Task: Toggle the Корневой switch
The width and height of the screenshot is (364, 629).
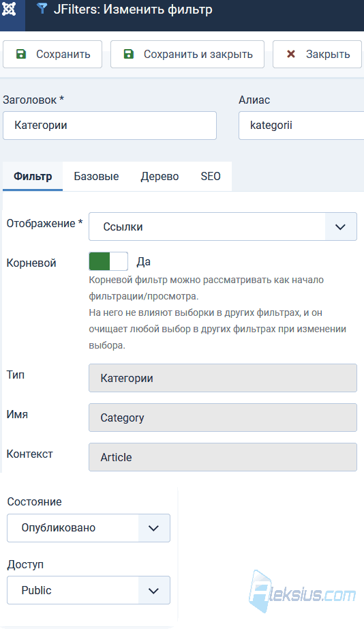Action: click(108, 261)
